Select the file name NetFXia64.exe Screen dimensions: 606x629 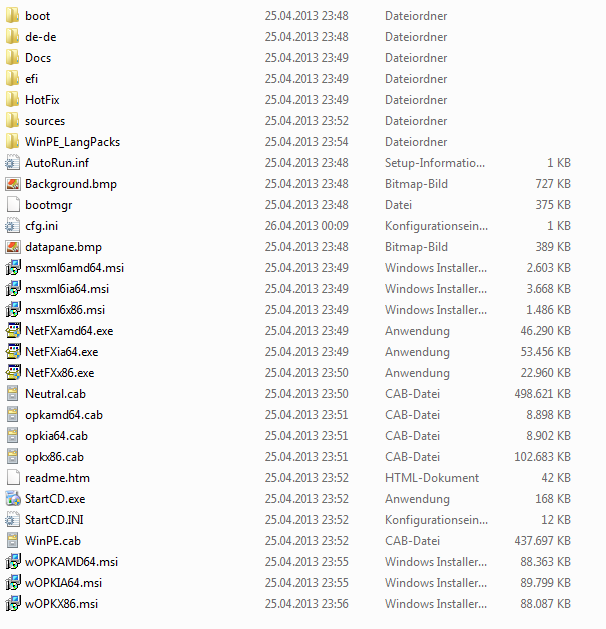62,351
